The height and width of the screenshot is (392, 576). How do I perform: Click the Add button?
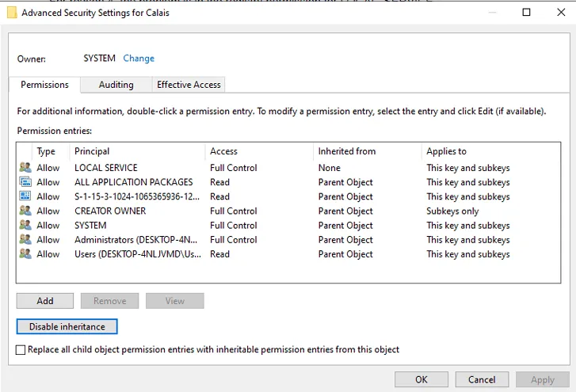[x=45, y=301]
